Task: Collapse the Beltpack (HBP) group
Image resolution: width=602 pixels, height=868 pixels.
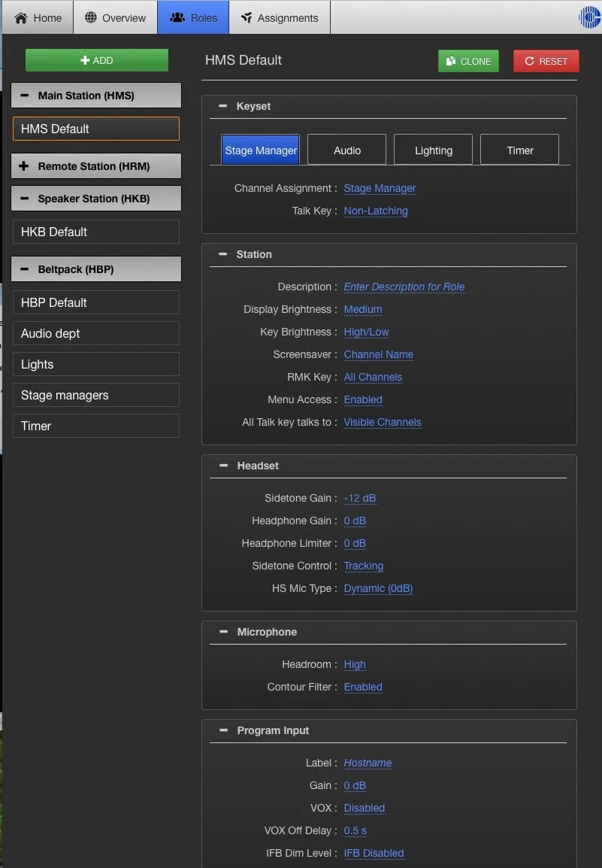Action: pos(96,269)
